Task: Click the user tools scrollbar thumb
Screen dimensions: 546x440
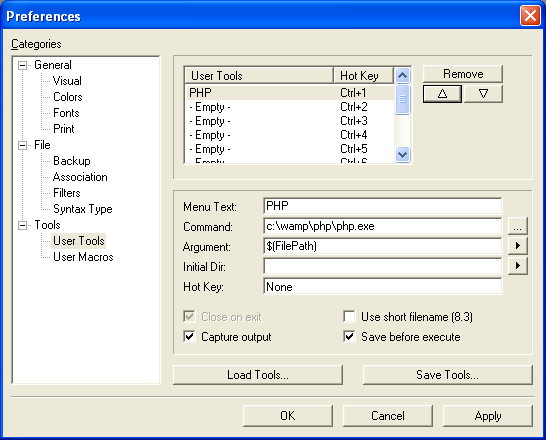Action: [x=403, y=99]
